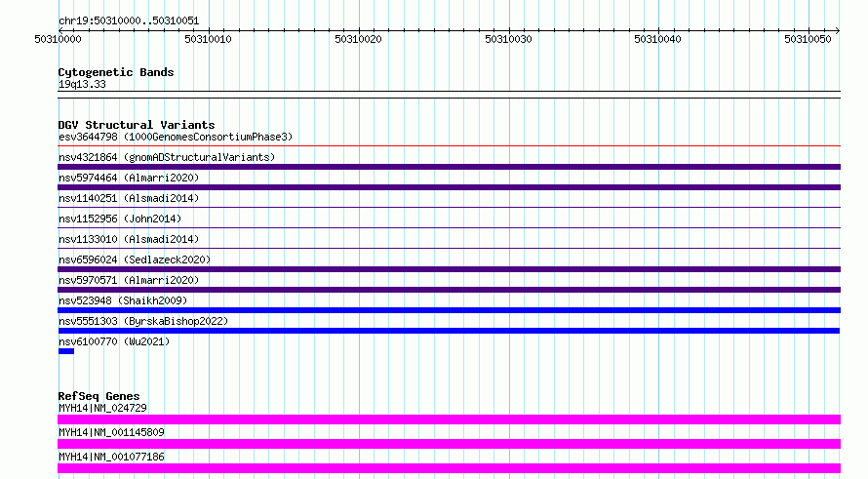Open variant nsv6100770 Wu2021 label

coord(114,341)
